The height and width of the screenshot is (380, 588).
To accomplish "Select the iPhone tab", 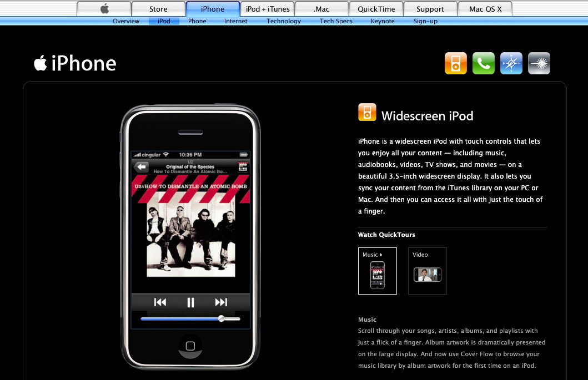I will 213,9.
